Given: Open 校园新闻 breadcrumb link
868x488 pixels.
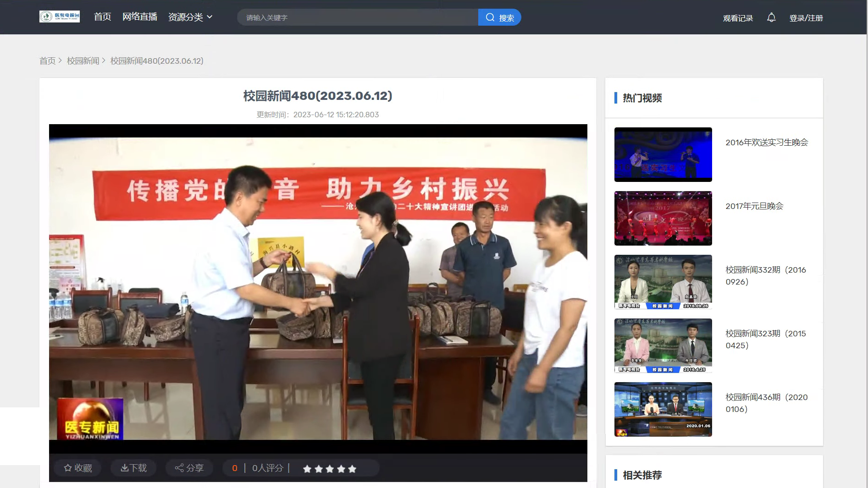Looking at the screenshot, I should tap(83, 60).
